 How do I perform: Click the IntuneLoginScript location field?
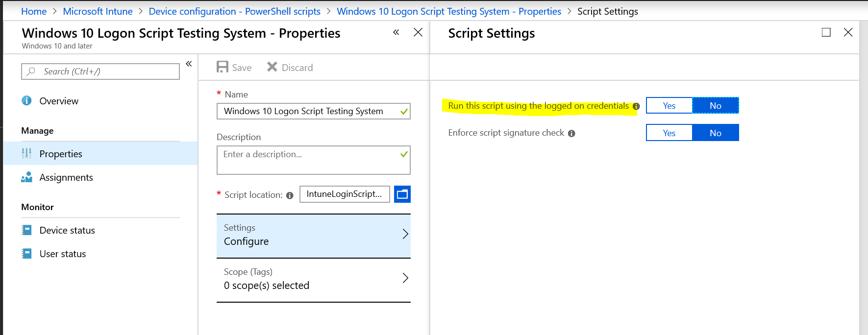[345, 194]
